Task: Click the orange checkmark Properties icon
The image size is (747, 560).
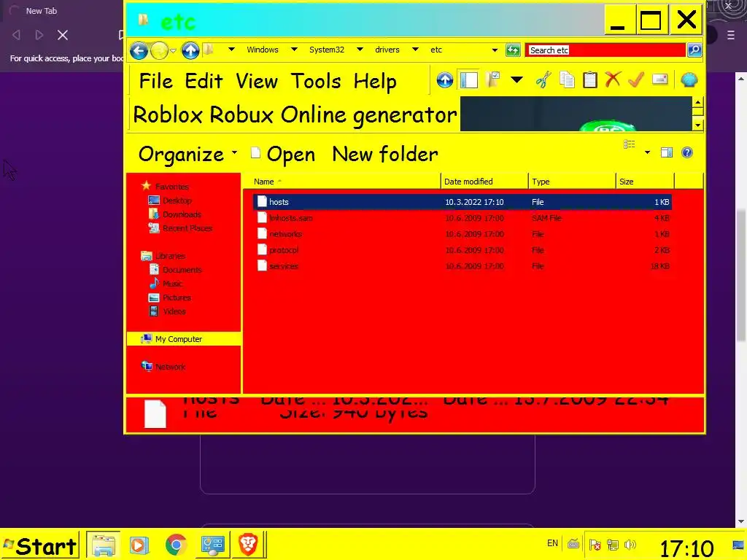Action: coord(636,79)
